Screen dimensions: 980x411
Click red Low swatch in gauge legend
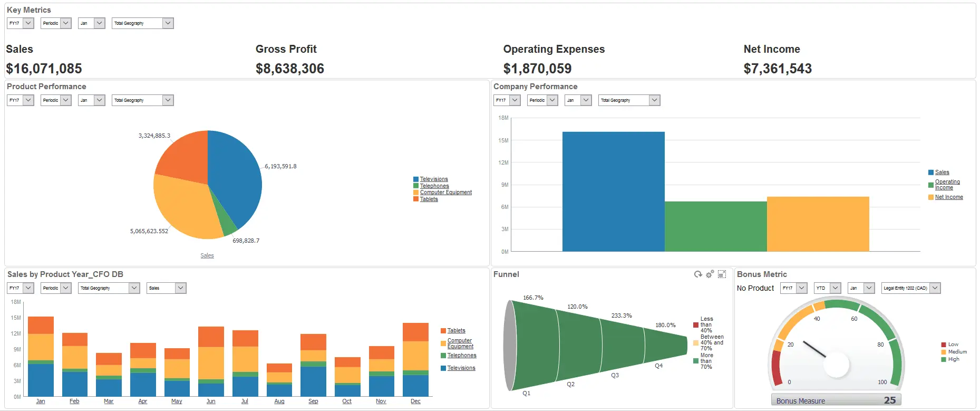944,345
